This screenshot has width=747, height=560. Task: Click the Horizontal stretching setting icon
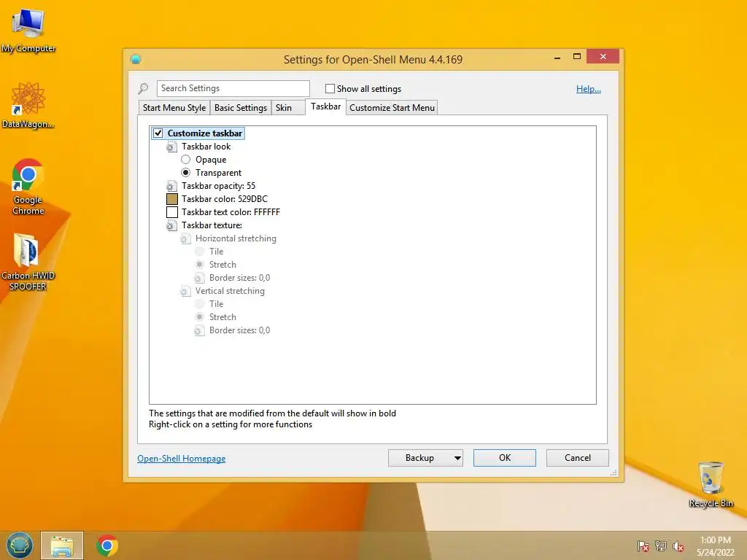pos(185,238)
